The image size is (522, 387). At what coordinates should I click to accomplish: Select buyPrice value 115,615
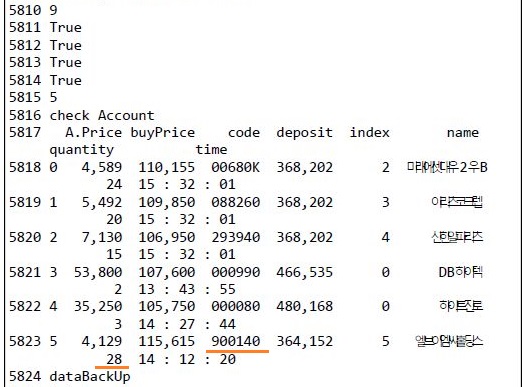point(167,341)
